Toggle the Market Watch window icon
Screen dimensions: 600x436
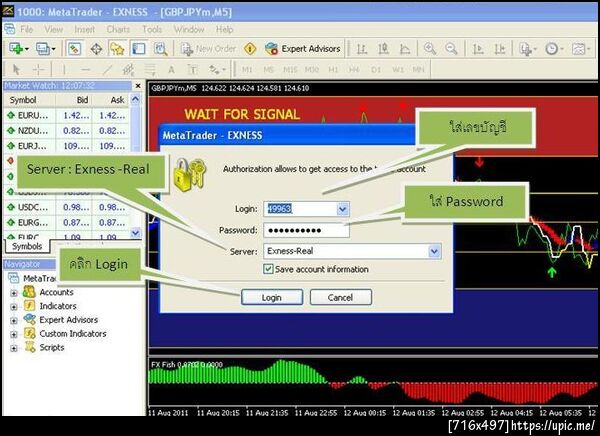point(74,49)
